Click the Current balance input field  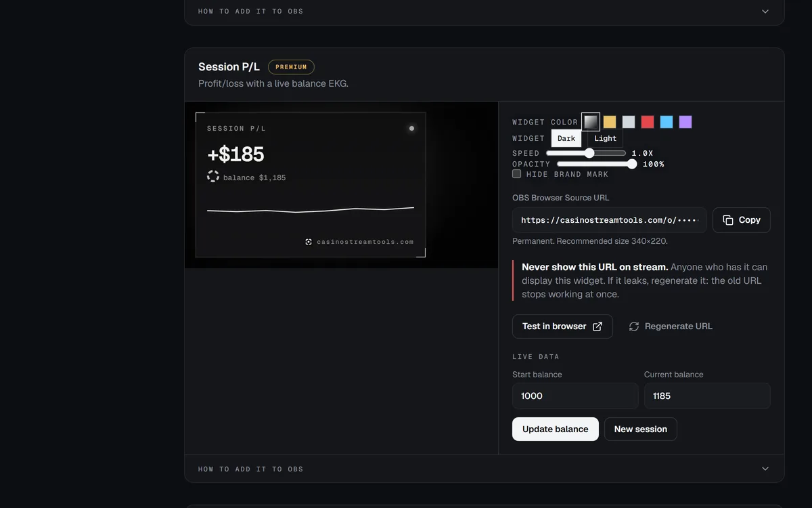tap(707, 396)
